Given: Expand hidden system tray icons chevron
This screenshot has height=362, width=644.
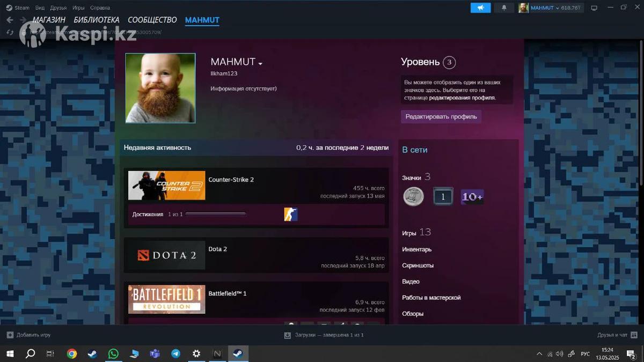Looking at the screenshot, I should tap(539, 354).
